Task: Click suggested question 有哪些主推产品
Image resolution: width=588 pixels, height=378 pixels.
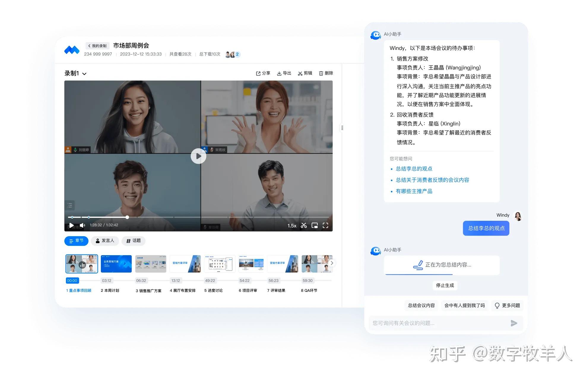Action: coord(414,191)
